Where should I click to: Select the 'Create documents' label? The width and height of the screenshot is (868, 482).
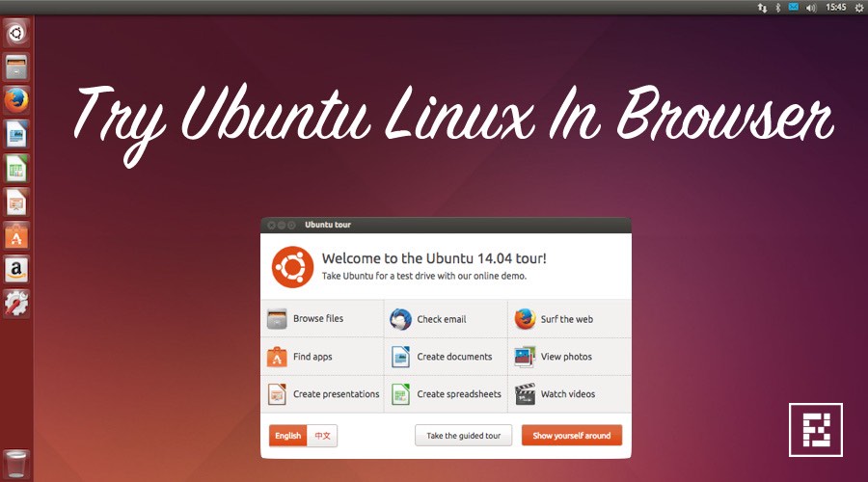point(454,357)
